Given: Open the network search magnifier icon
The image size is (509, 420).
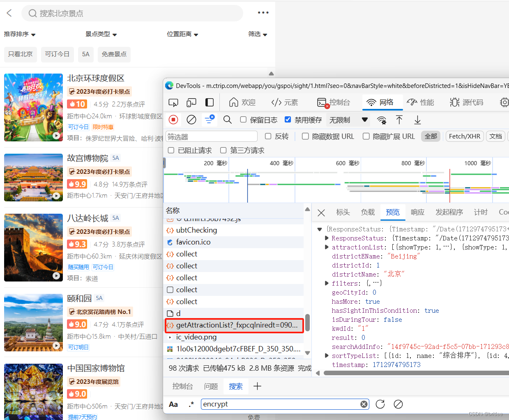Looking at the screenshot, I should (x=227, y=120).
